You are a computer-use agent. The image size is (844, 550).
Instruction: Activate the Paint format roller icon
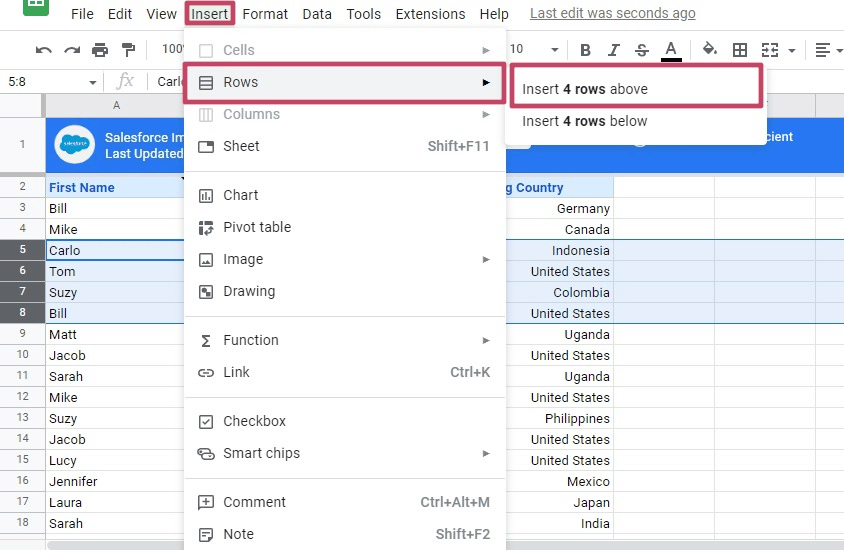(x=128, y=50)
